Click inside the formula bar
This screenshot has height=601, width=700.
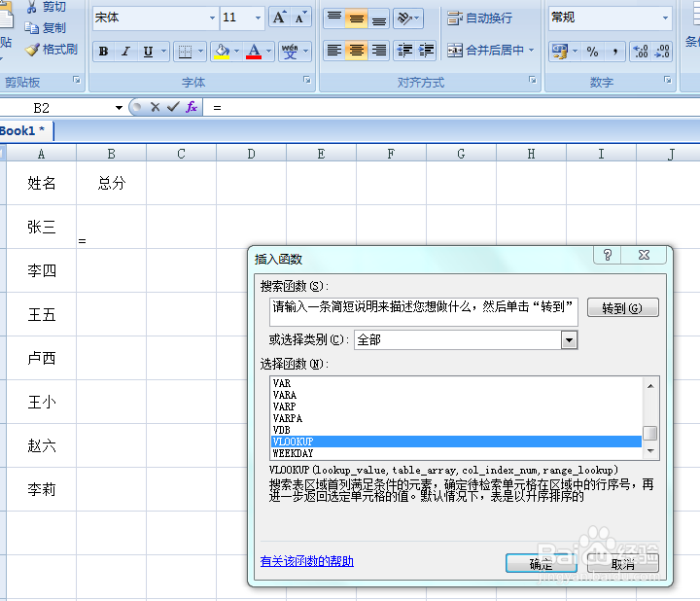451,108
